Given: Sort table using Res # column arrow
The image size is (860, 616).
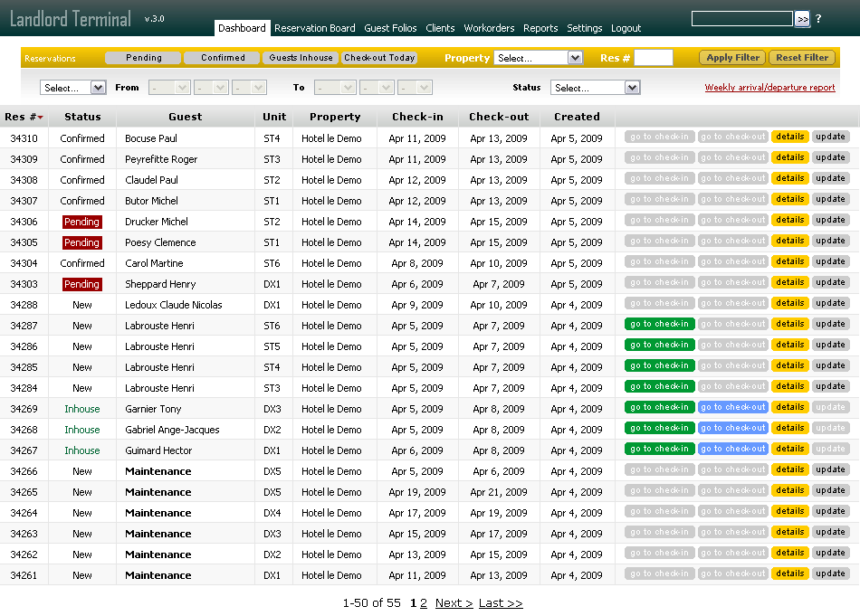Looking at the screenshot, I should 39,116.
